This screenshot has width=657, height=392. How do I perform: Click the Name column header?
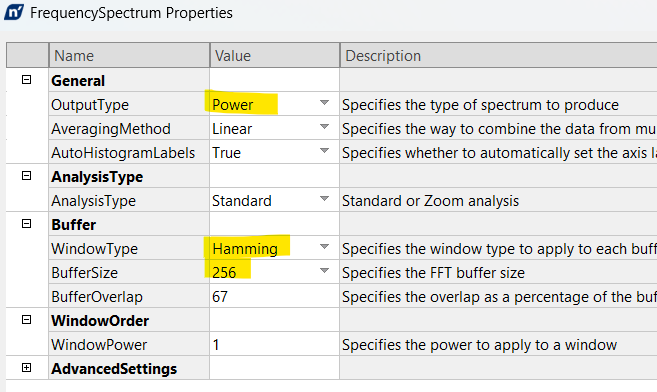coord(129,55)
